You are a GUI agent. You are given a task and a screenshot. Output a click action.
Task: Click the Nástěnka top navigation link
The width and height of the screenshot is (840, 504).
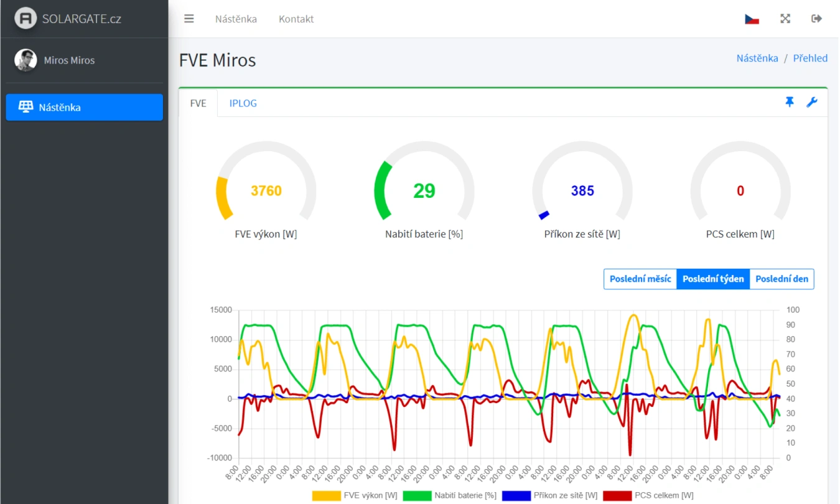point(236,19)
